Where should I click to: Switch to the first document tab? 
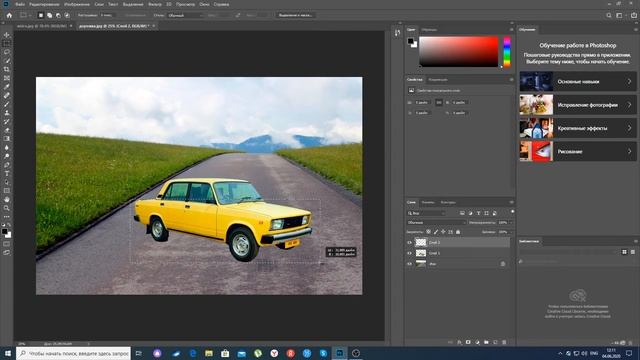(41, 26)
